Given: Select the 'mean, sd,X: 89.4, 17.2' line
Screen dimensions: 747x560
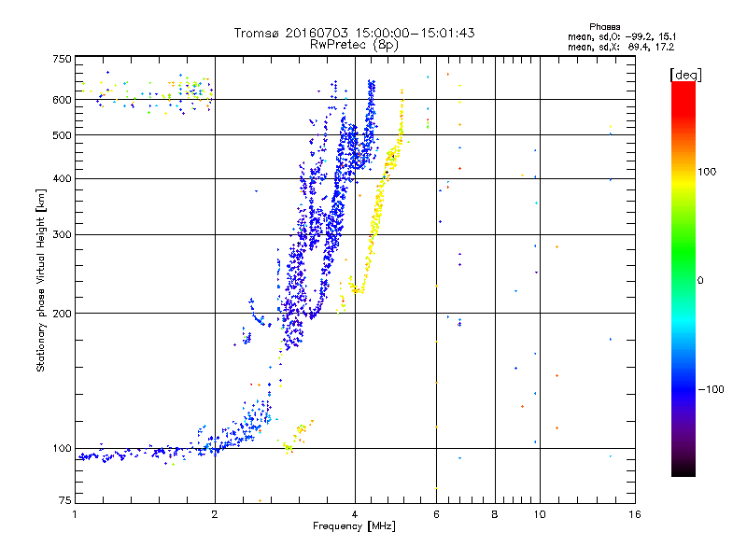Looking at the screenshot, I should click(621, 48).
